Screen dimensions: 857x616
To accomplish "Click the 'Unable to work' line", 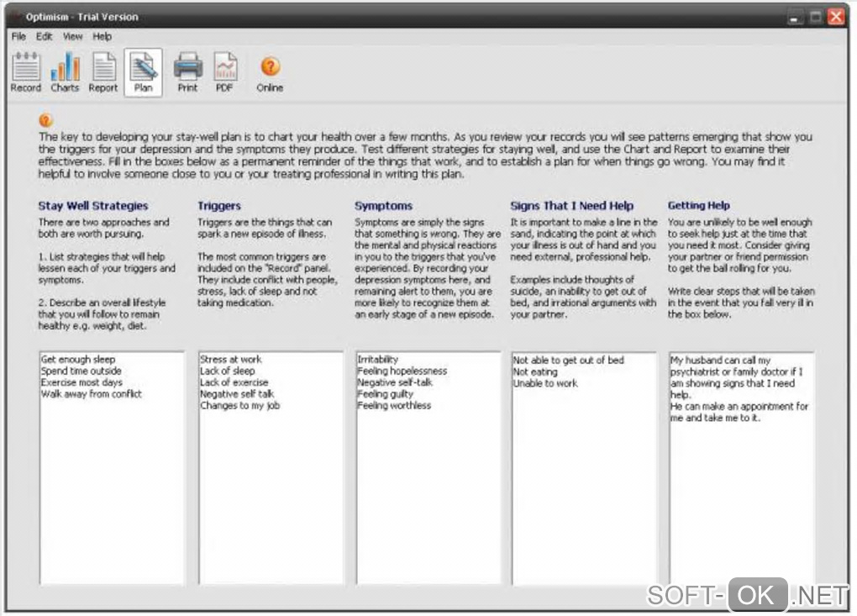I will tap(545, 384).
